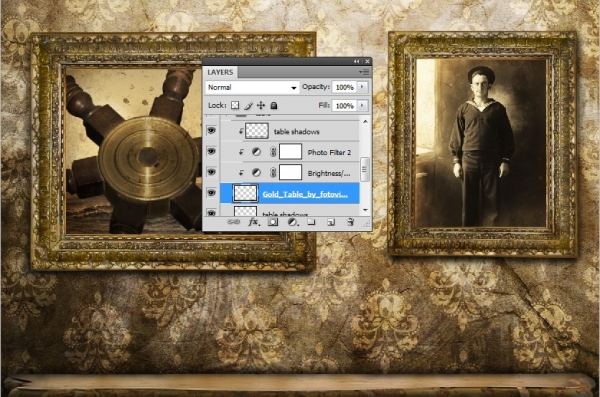Image resolution: width=600 pixels, height=397 pixels.
Task: Collapse the Layers panel to icons
Action: [356, 61]
